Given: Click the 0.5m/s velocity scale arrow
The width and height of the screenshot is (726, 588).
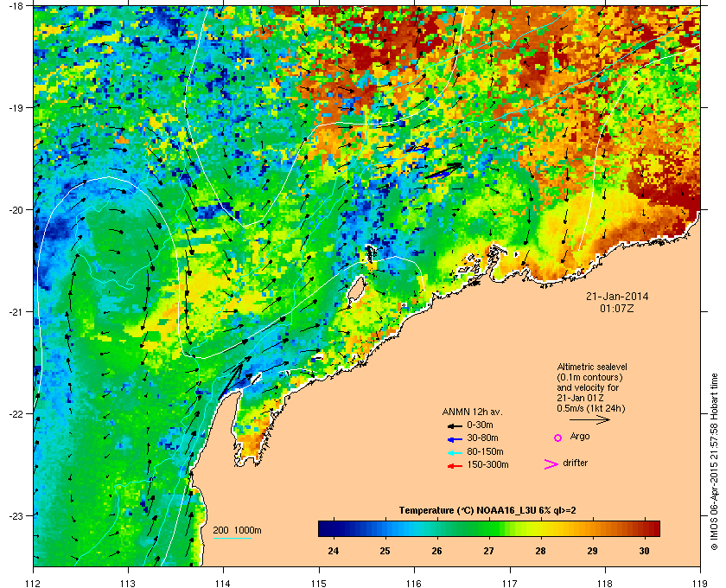Looking at the screenshot, I should [x=589, y=419].
